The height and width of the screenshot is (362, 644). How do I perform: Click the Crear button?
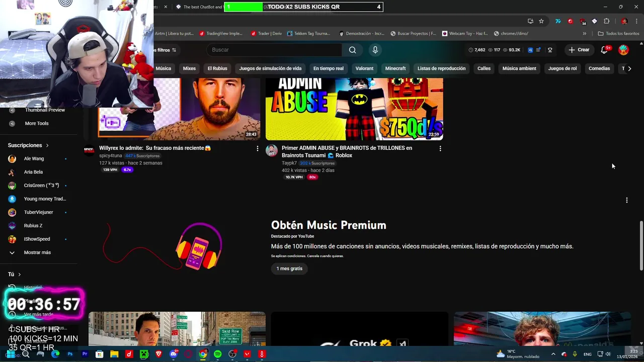579,50
